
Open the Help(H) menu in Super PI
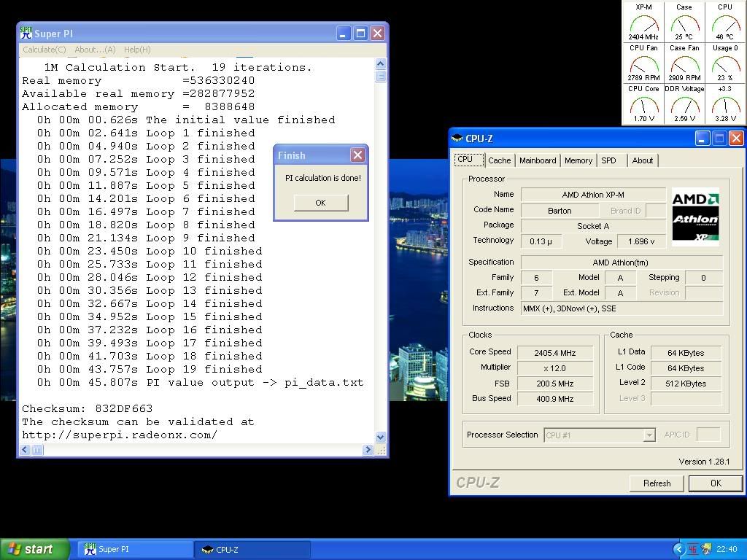tap(137, 50)
